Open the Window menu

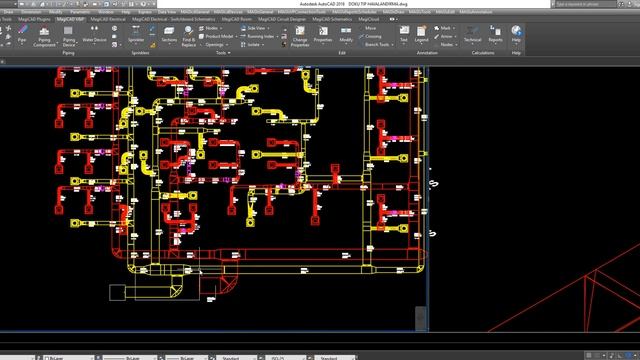(x=106, y=12)
